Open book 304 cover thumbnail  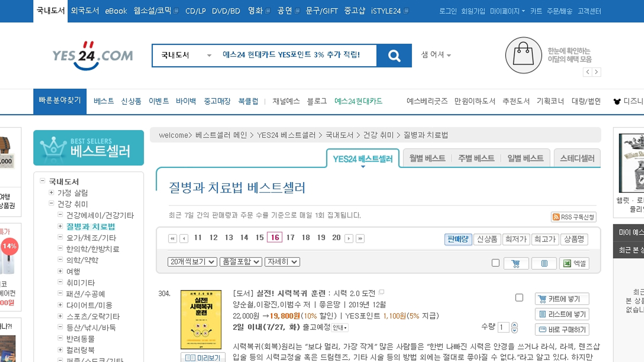[201, 319]
